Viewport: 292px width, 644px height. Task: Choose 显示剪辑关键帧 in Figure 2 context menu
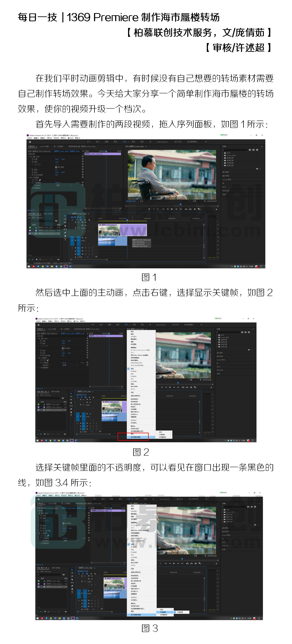tap(141, 437)
